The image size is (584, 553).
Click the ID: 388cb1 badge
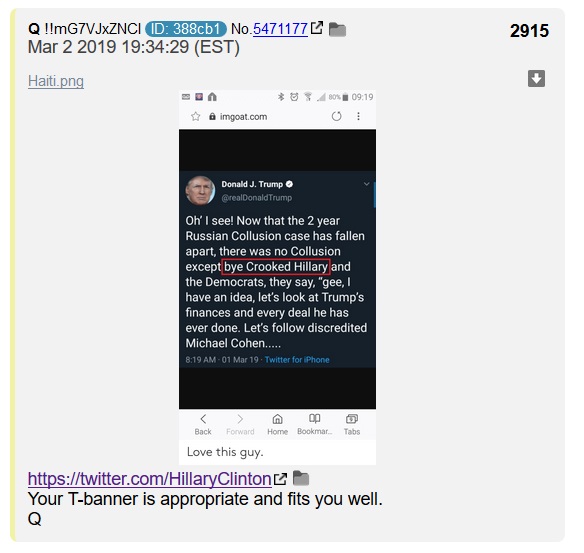coord(186,29)
